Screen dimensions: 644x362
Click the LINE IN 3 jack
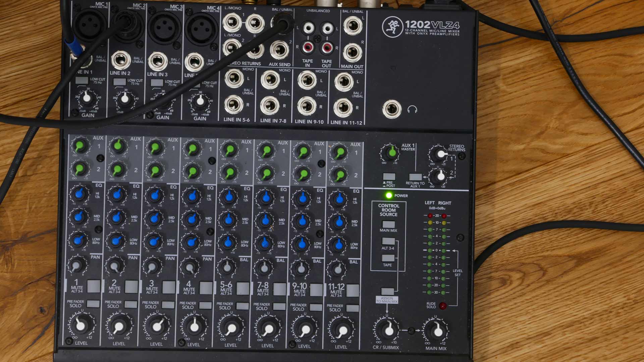pyautogui.click(x=158, y=61)
